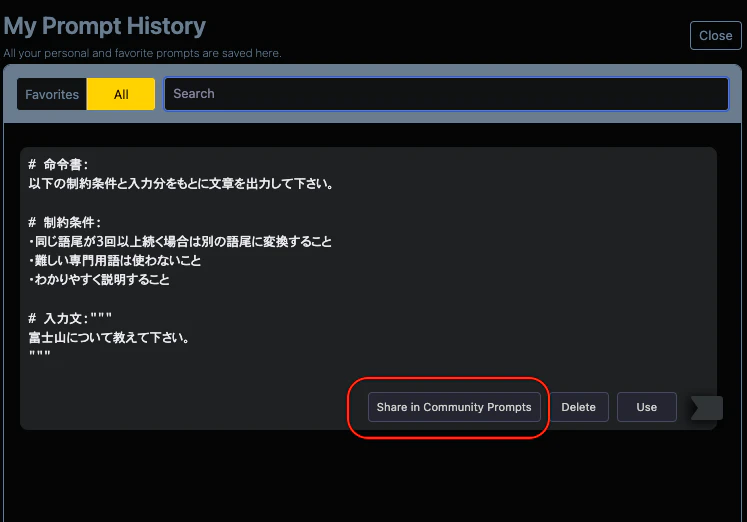Image resolution: width=747 pixels, height=522 pixels.
Task: Click the '・わかりやすく説明すること' line
Action: tap(99, 280)
